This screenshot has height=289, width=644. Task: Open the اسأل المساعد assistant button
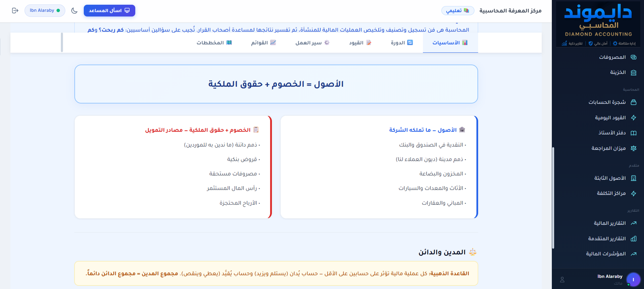[x=109, y=10]
